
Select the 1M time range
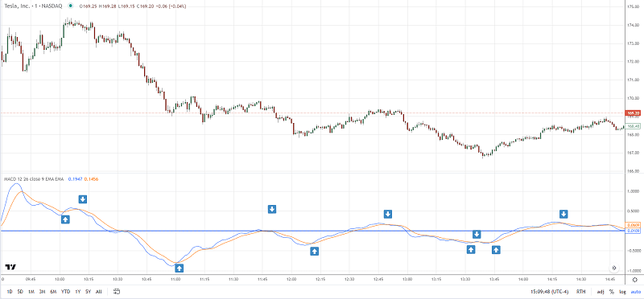click(31, 292)
